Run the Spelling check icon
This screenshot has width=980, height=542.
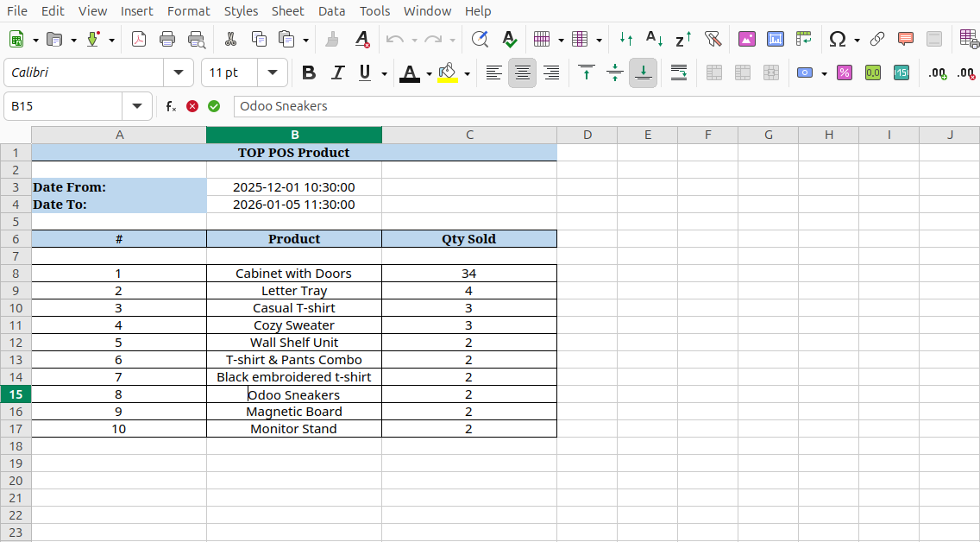tap(509, 40)
